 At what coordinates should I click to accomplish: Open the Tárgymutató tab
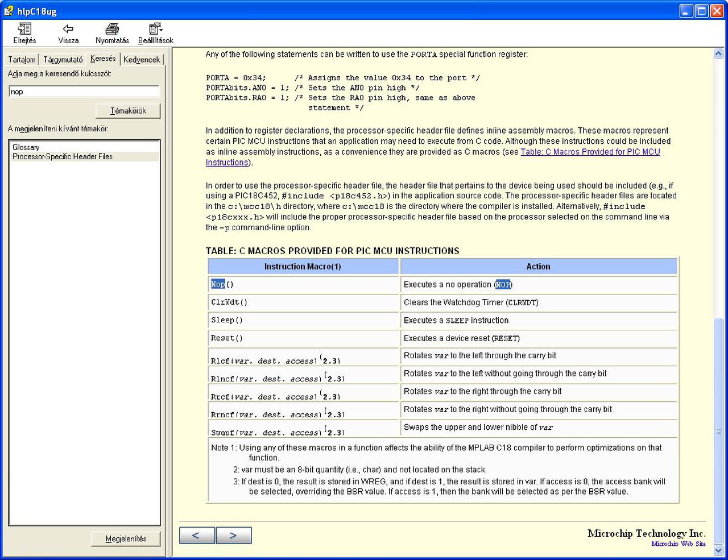point(63,60)
